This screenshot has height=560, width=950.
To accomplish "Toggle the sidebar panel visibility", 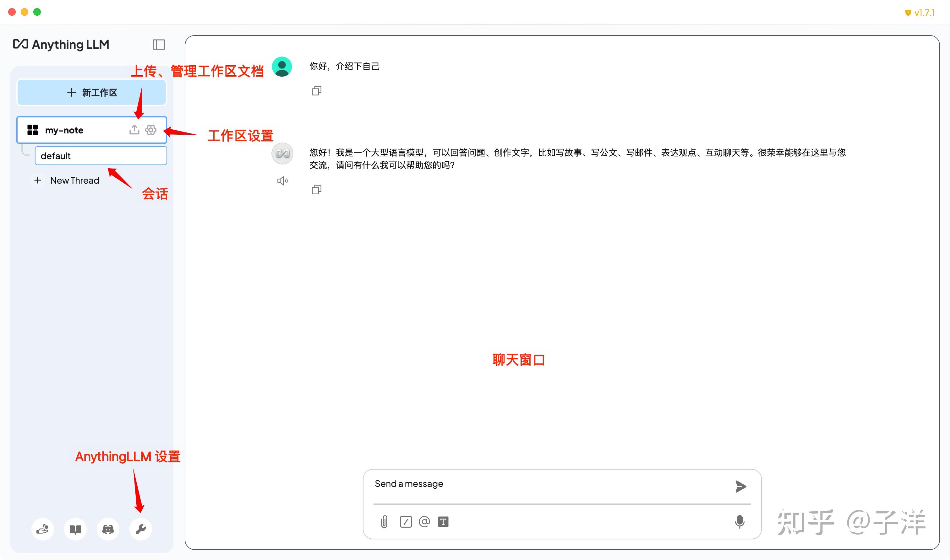I will pos(159,45).
